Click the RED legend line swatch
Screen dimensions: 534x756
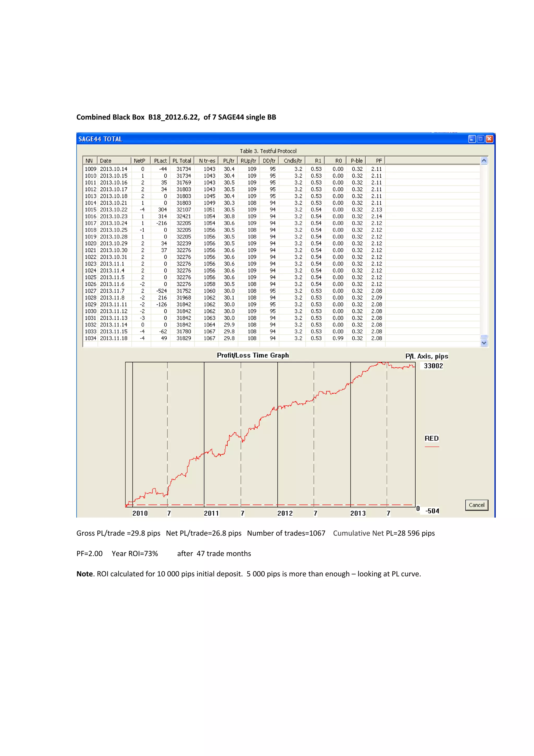click(x=432, y=447)
